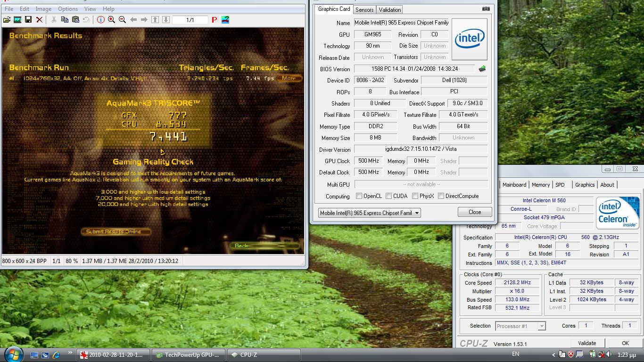Delete file with the red X icon
644x362 pixels.
pos(39,20)
